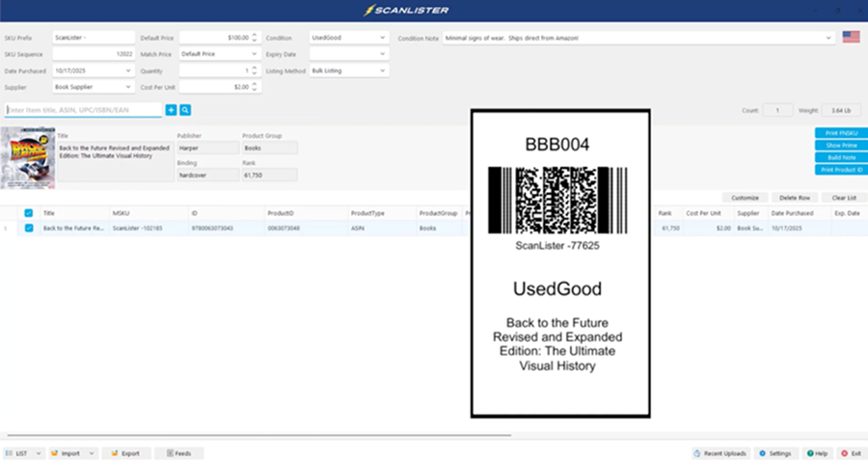868x466 pixels.
Task: Click the Product Group field showing Books
Action: tap(270, 148)
